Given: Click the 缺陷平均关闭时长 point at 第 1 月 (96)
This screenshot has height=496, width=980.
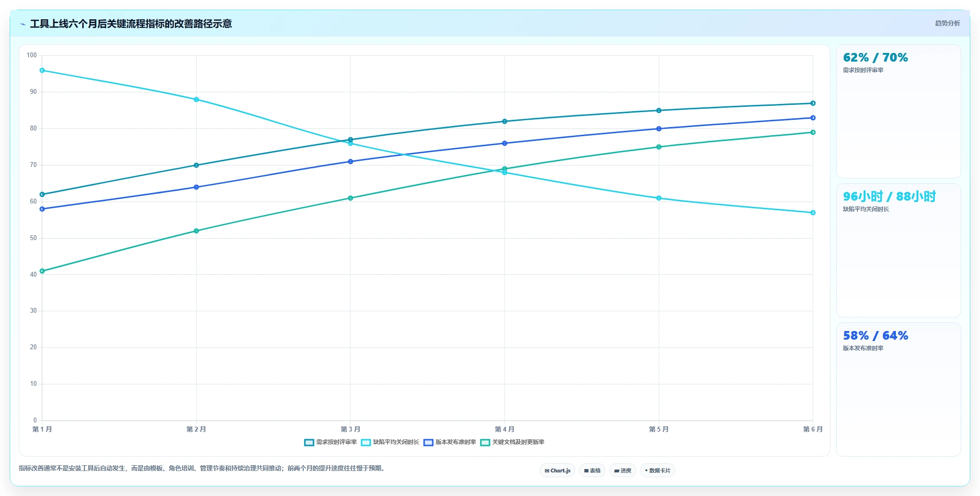Looking at the screenshot, I should coord(42,70).
